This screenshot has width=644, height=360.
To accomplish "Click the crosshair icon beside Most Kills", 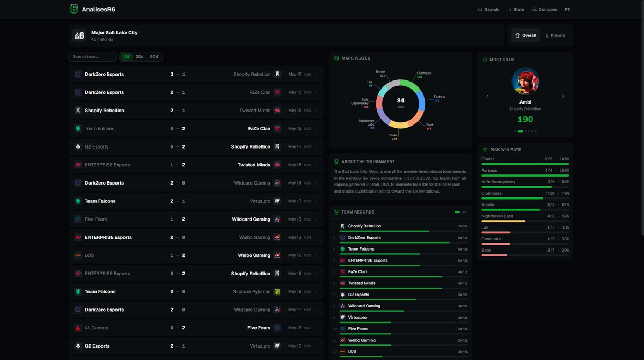I will (485, 60).
